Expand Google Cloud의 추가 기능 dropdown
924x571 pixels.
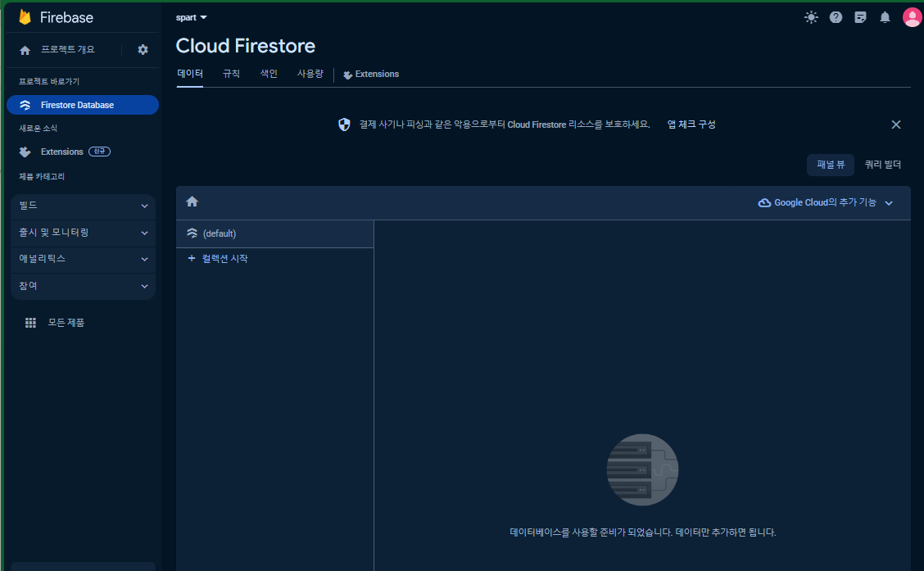(826, 202)
